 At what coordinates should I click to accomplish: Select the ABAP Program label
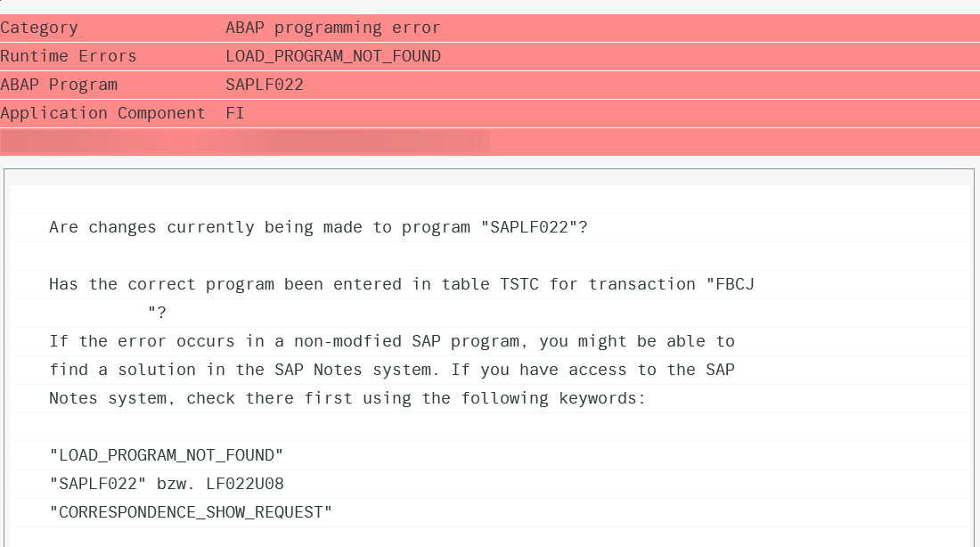tap(59, 85)
